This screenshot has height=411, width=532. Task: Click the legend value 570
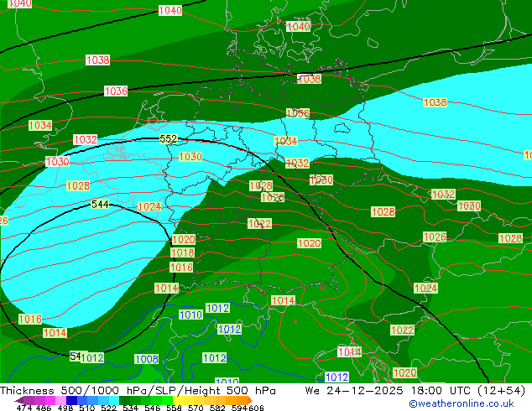196,408
